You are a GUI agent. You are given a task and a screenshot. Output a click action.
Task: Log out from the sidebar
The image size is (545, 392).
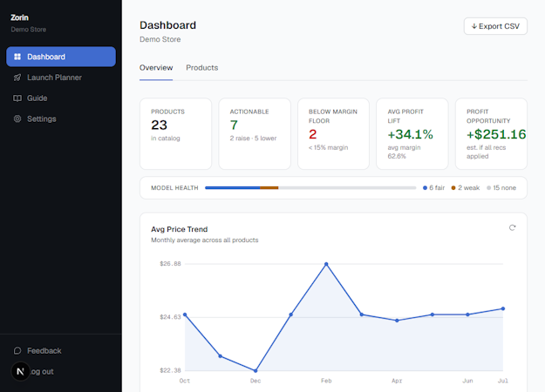(42, 371)
